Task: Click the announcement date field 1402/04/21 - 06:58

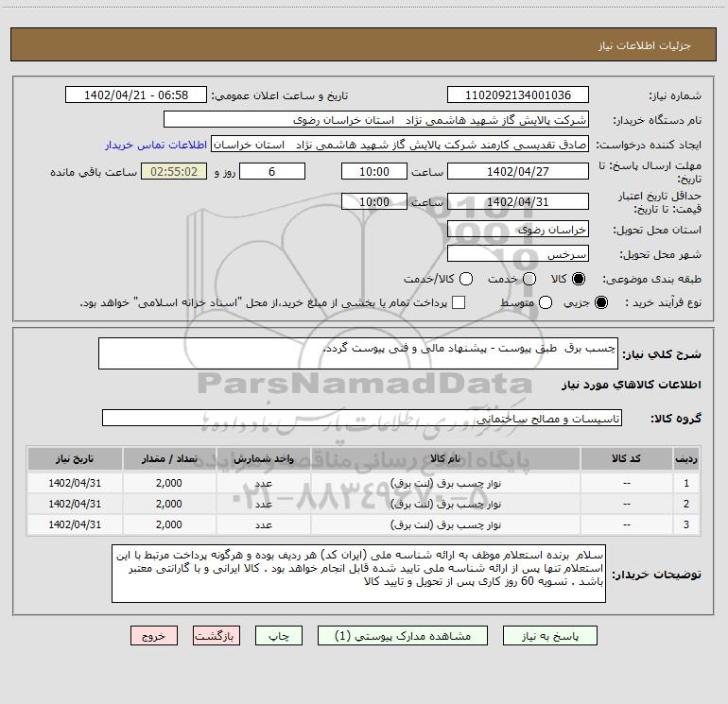Action: click(136, 95)
